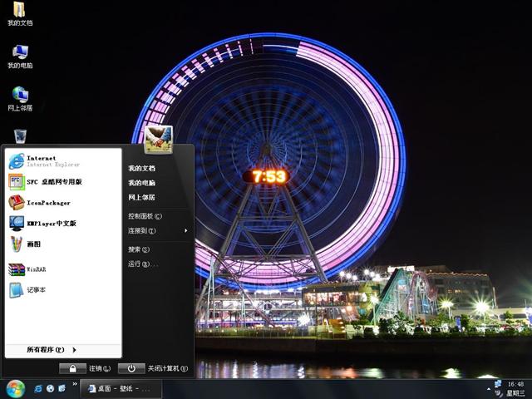The width and height of the screenshot is (532, 399).
Task: Choose 运行 in Start menu
Action: point(141,264)
